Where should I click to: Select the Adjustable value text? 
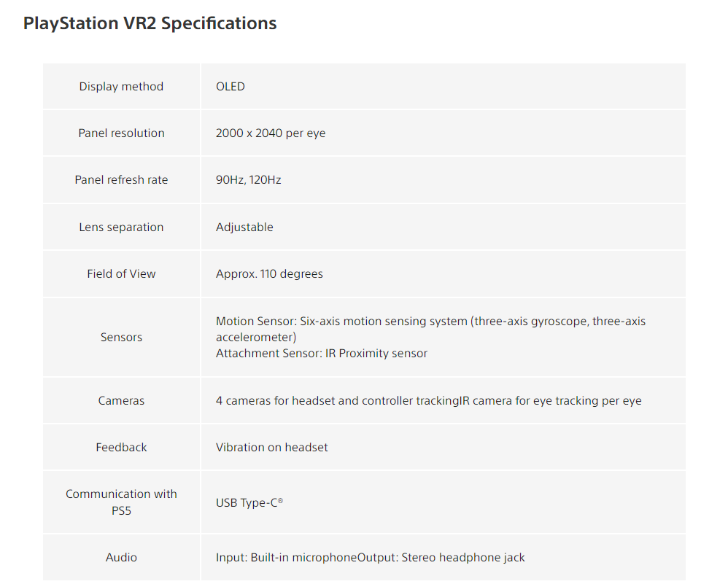244,227
